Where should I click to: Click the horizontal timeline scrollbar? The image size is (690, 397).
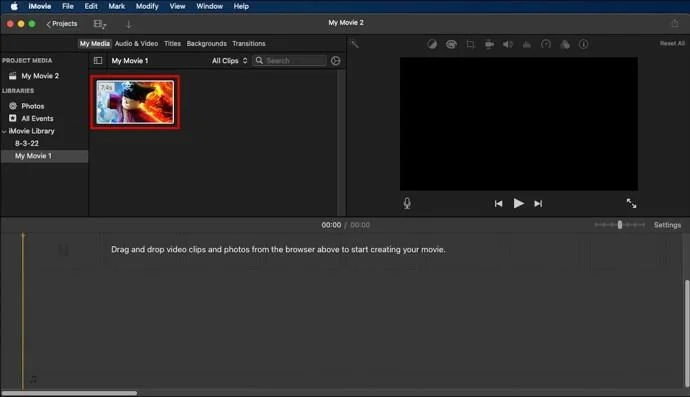point(69,393)
